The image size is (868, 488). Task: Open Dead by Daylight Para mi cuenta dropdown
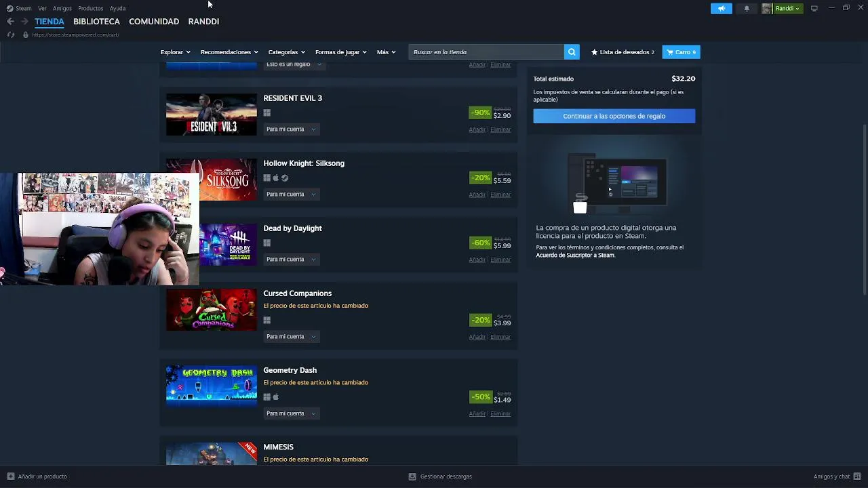[291, 259]
